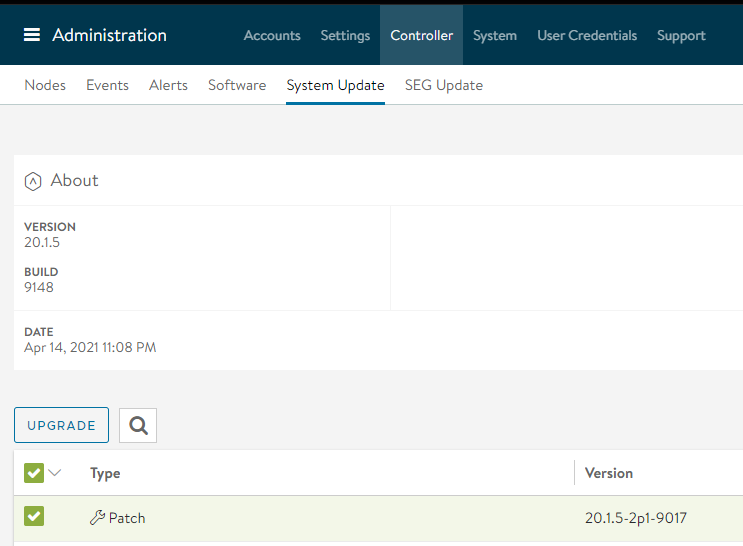This screenshot has width=743, height=546.
Task: Click the wrench icon beside Patch
Action: click(x=97, y=518)
